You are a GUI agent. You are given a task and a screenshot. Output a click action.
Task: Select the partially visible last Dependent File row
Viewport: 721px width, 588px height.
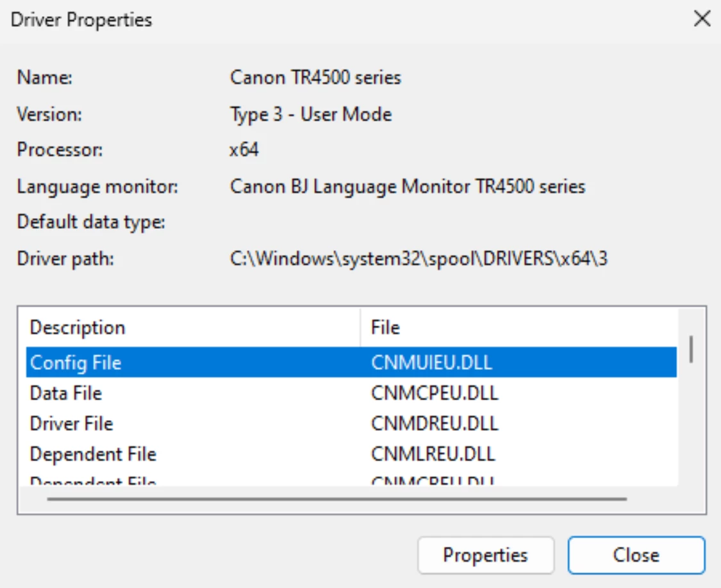point(351,480)
